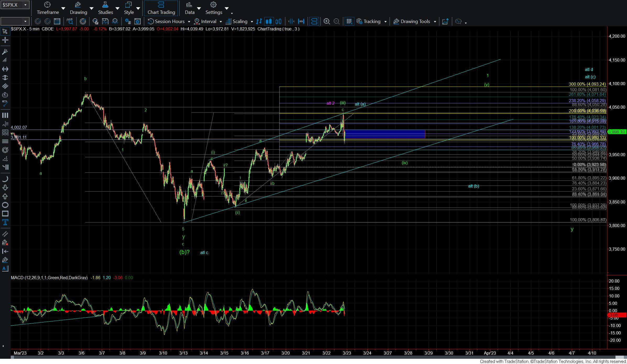Toggle hollow candlestick chart style
Screen dimensions: 627x364
(278, 21)
